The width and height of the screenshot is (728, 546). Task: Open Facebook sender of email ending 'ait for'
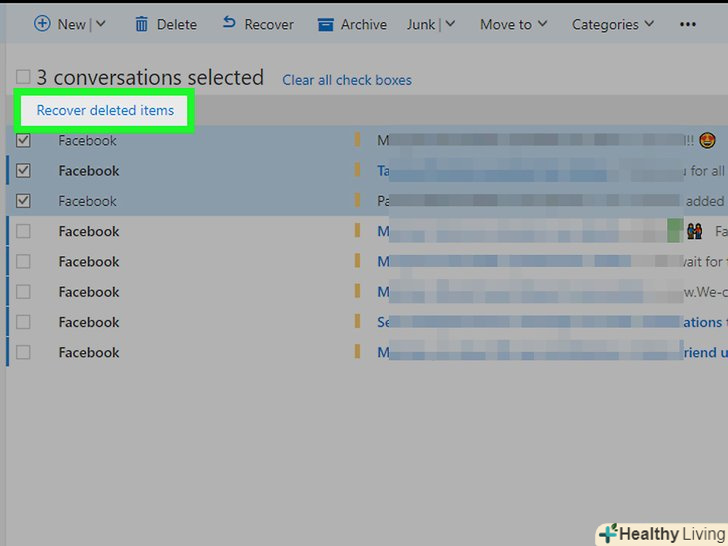coord(89,262)
